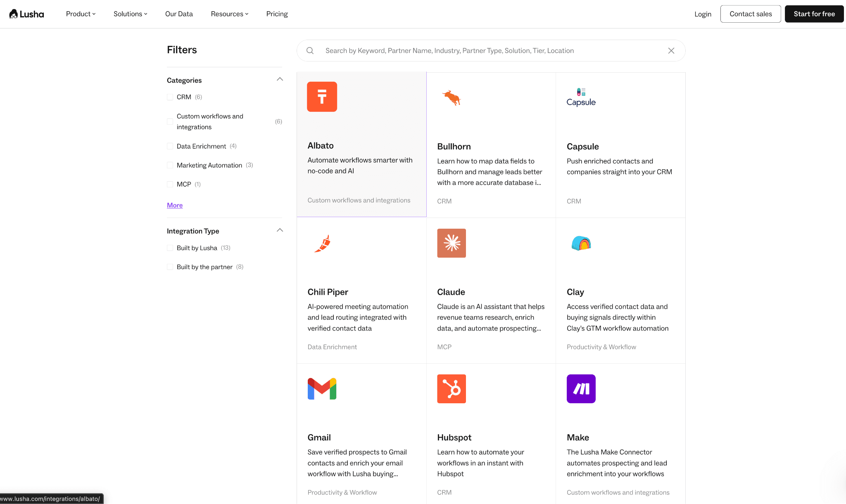Click the Login link
Image resolution: width=846 pixels, height=504 pixels.
click(x=703, y=14)
